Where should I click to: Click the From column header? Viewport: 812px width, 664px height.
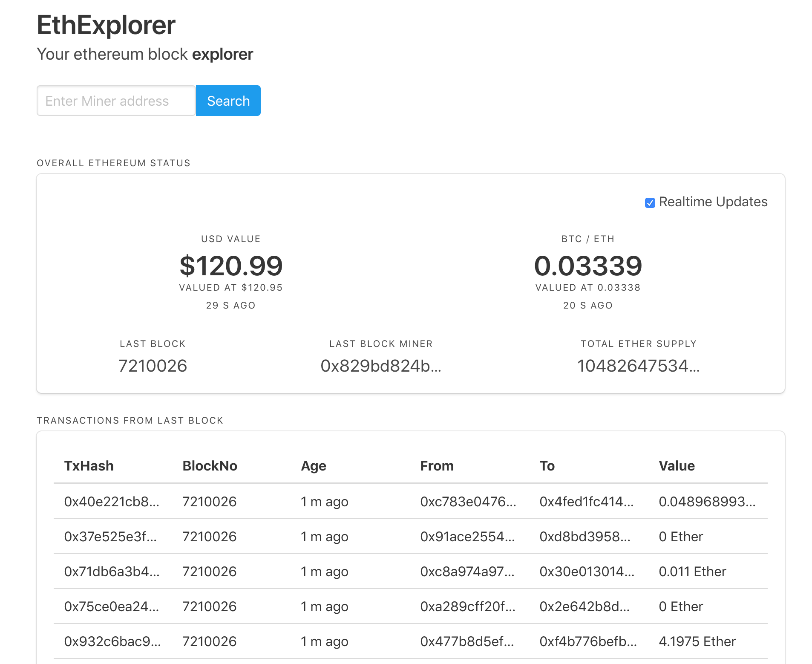click(437, 466)
